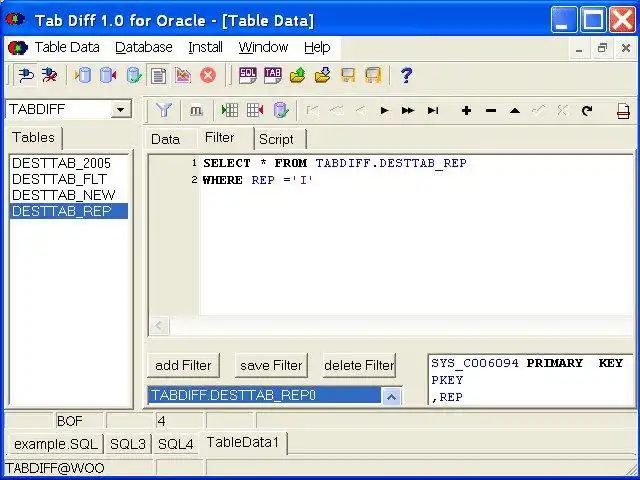
Task: Click the save Filter button
Action: (x=271, y=365)
